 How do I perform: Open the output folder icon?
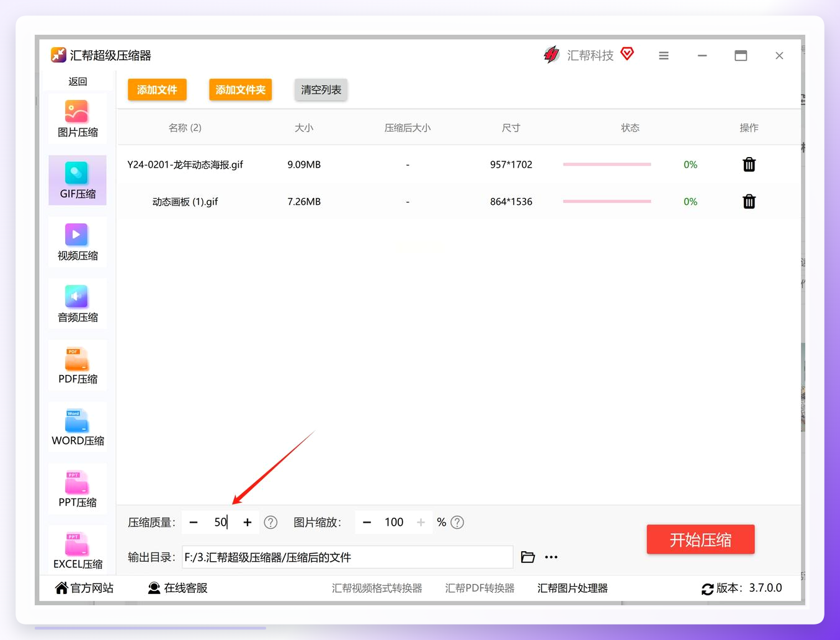click(528, 557)
